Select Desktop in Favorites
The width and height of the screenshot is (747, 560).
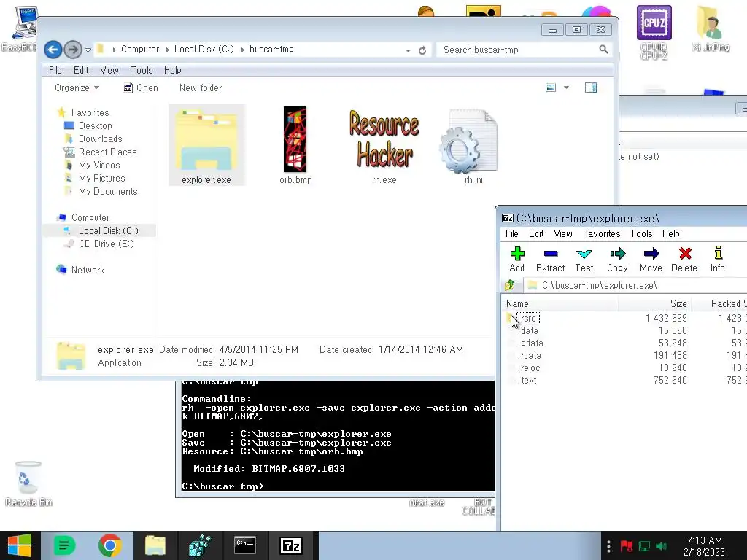[96, 125]
